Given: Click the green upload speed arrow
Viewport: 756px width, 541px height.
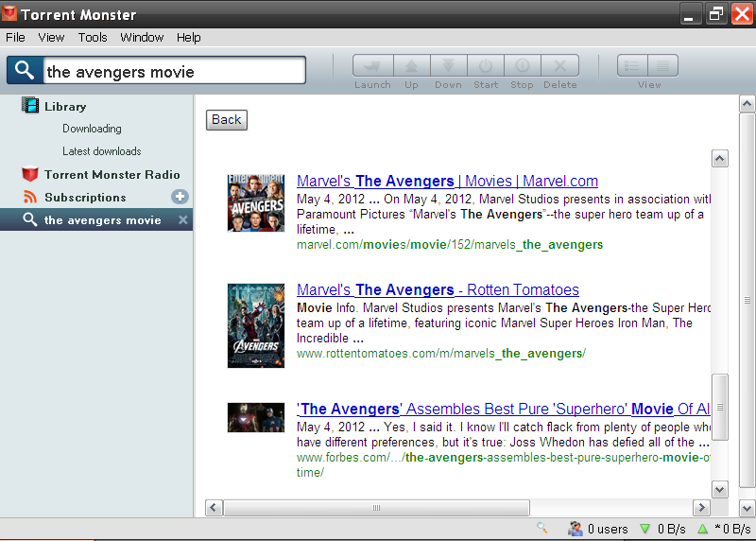Looking at the screenshot, I should point(702,529).
